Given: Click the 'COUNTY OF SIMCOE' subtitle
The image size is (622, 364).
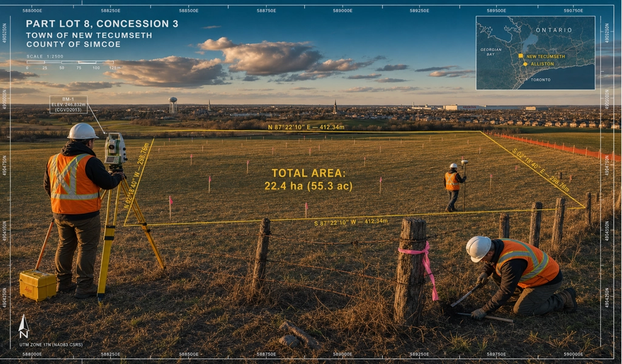Looking at the screenshot, I should (73, 44).
